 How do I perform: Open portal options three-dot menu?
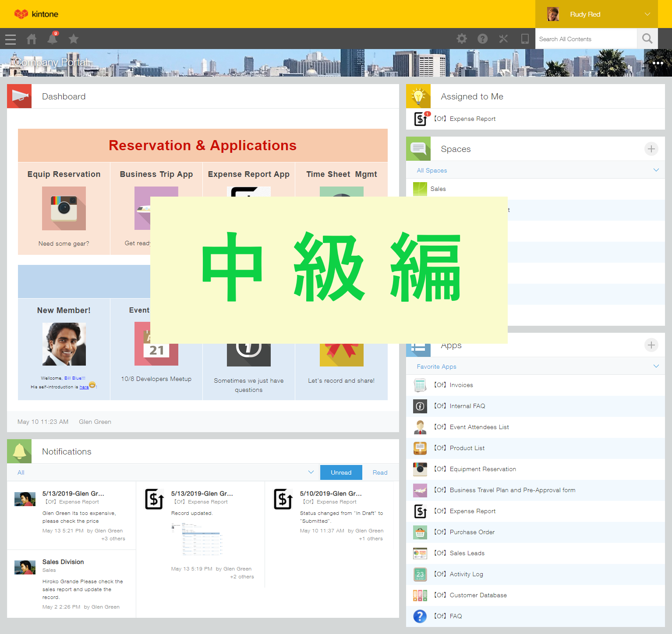pyautogui.click(x=658, y=63)
